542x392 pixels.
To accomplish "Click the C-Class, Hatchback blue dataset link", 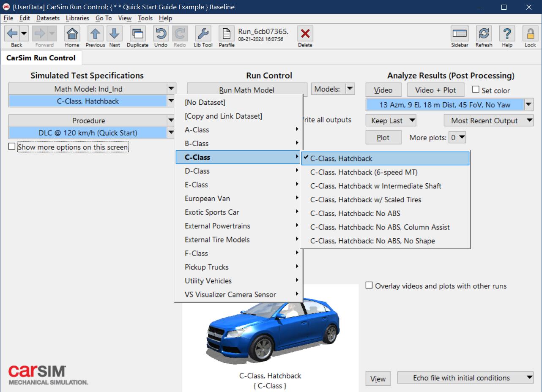I will tap(88, 101).
